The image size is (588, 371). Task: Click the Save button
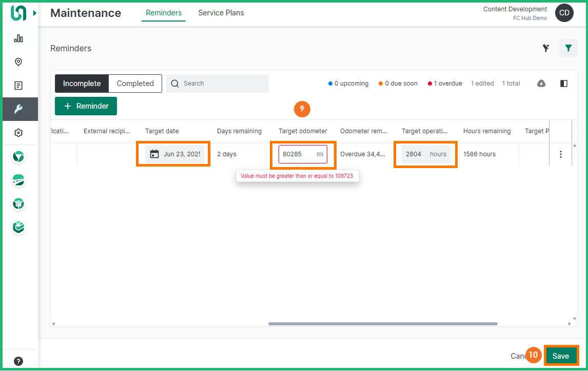(x=560, y=356)
